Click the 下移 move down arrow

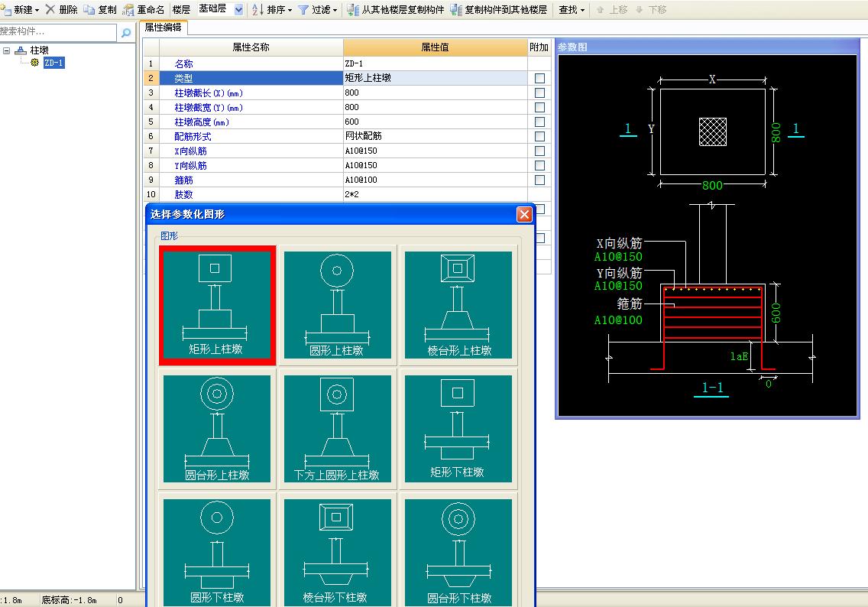640,9
